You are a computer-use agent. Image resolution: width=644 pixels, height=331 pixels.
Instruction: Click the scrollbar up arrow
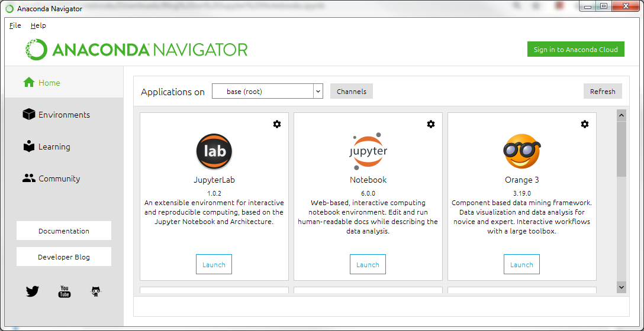tap(622, 115)
